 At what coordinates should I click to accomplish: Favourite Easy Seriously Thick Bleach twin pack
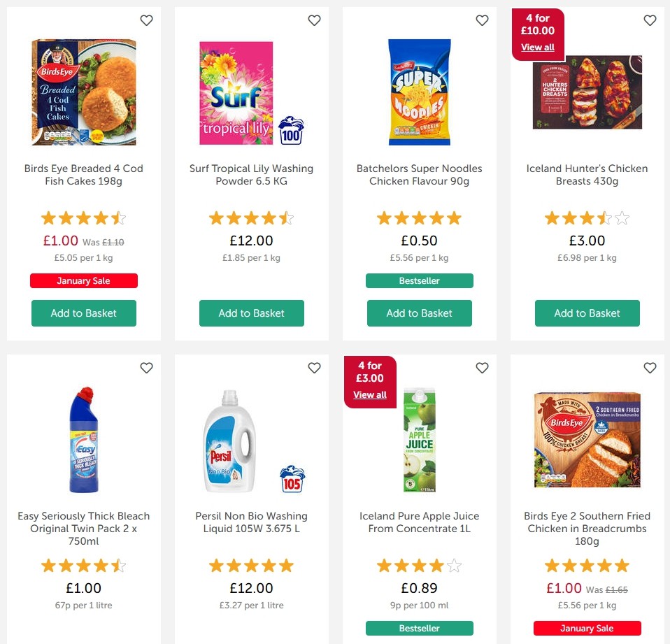[x=146, y=367]
